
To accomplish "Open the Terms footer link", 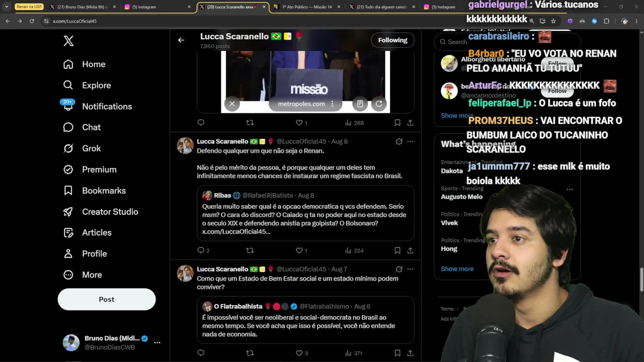I will (x=447, y=309).
